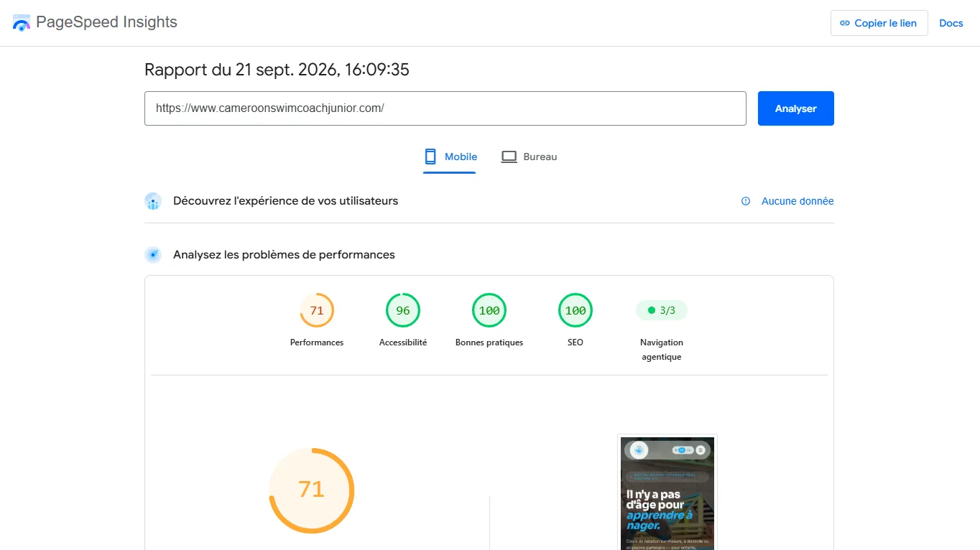Viewport: 980px width, 550px height.
Task: Click the SEO label under the gauge
Action: click(575, 342)
